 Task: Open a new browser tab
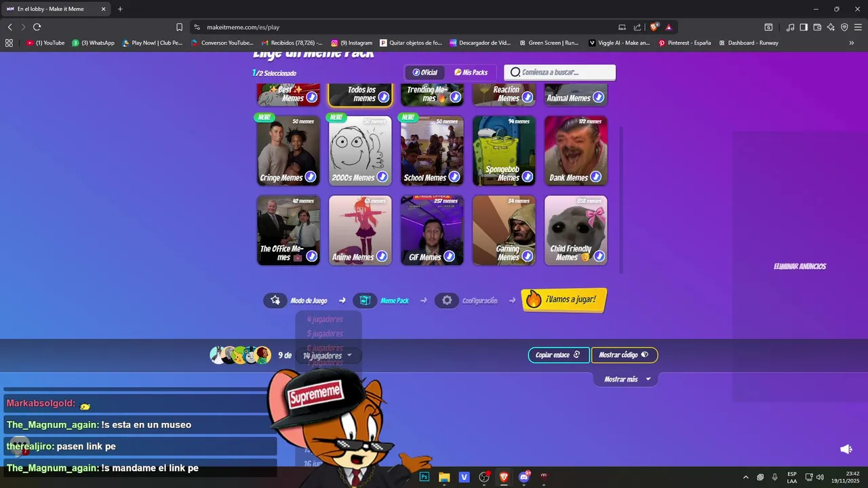tap(120, 9)
